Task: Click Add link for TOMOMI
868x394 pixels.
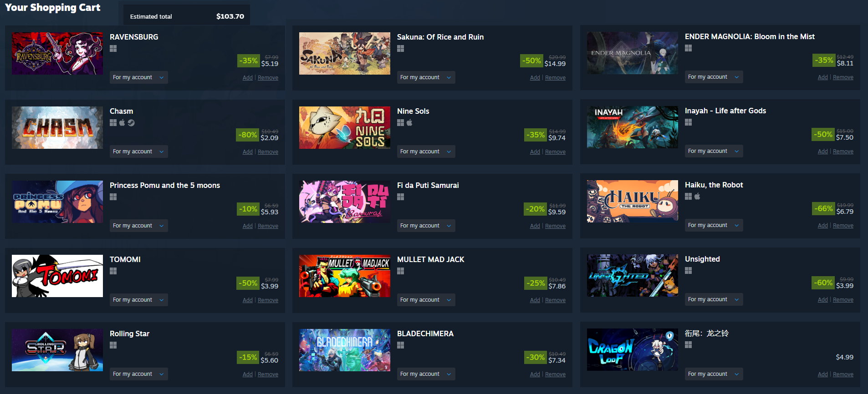Action: click(x=248, y=300)
